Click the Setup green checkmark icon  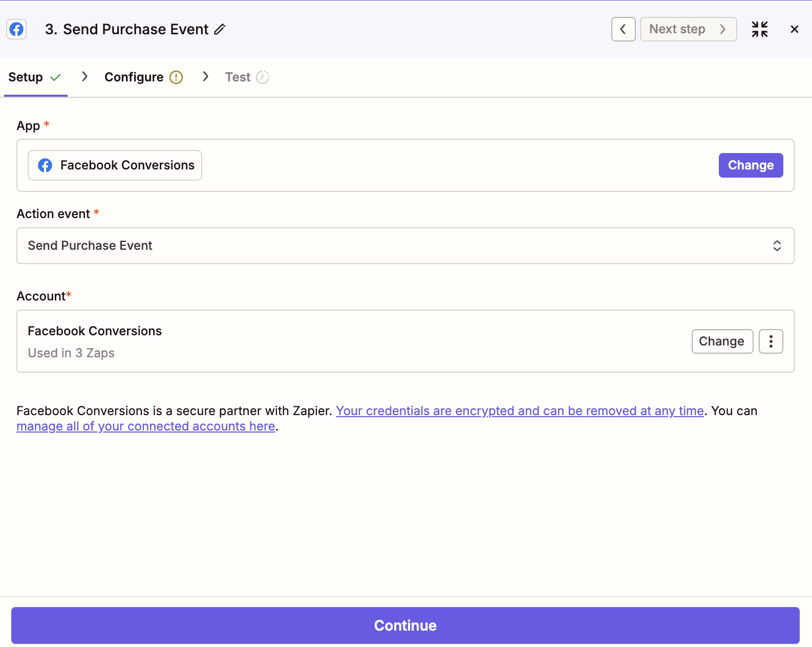pyautogui.click(x=56, y=77)
